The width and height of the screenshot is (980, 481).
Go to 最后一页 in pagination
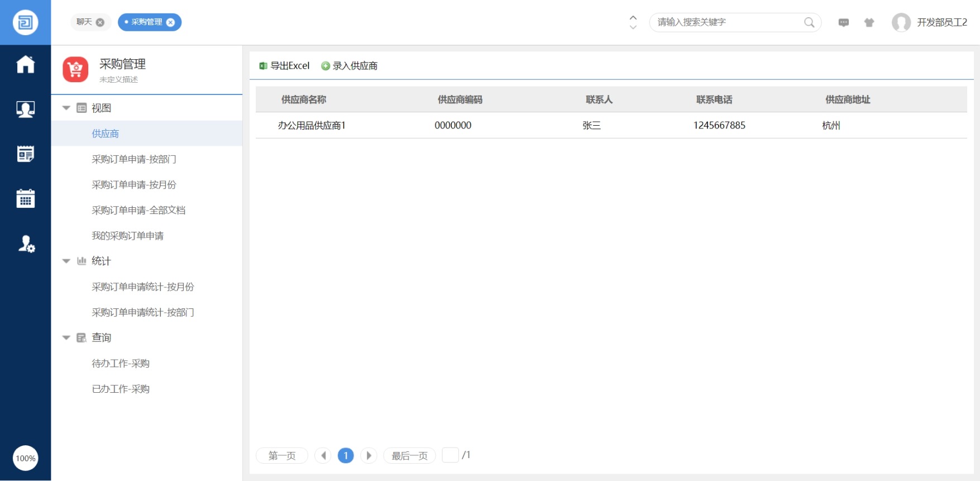[409, 456]
